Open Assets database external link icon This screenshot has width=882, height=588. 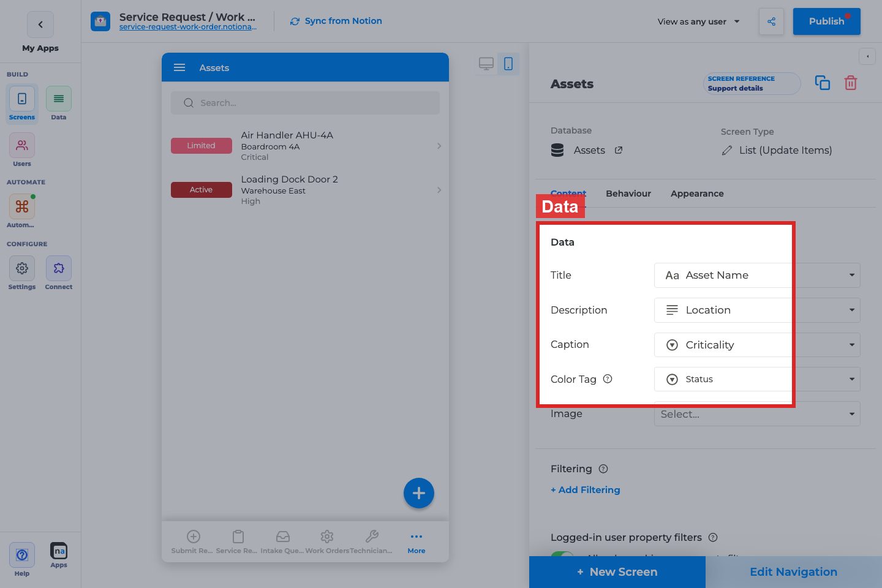tap(619, 150)
